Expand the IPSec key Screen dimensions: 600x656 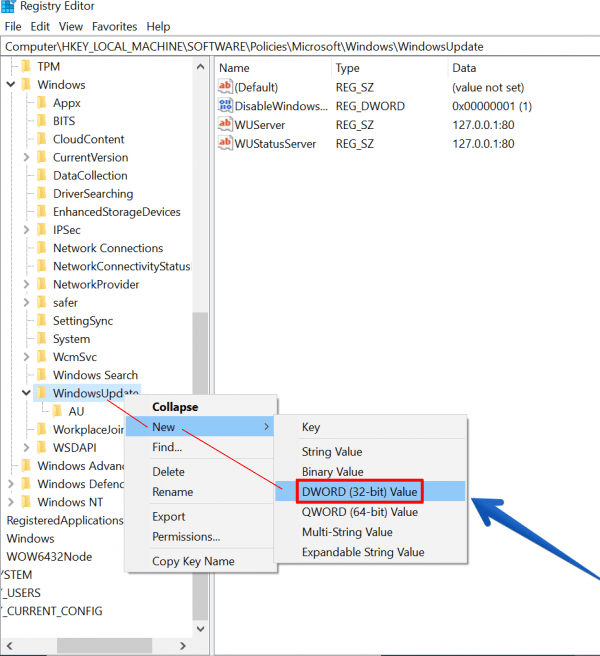pyautogui.click(x=26, y=230)
